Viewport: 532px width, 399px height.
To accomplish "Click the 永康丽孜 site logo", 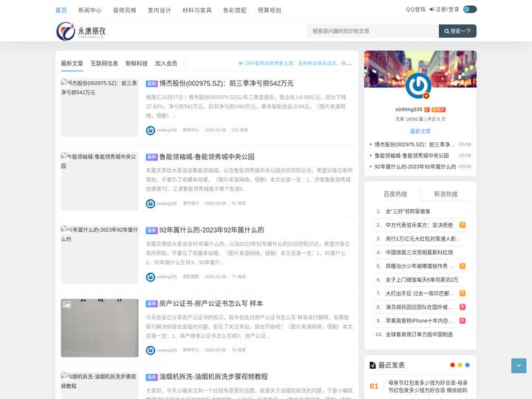I will coord(81,31).
